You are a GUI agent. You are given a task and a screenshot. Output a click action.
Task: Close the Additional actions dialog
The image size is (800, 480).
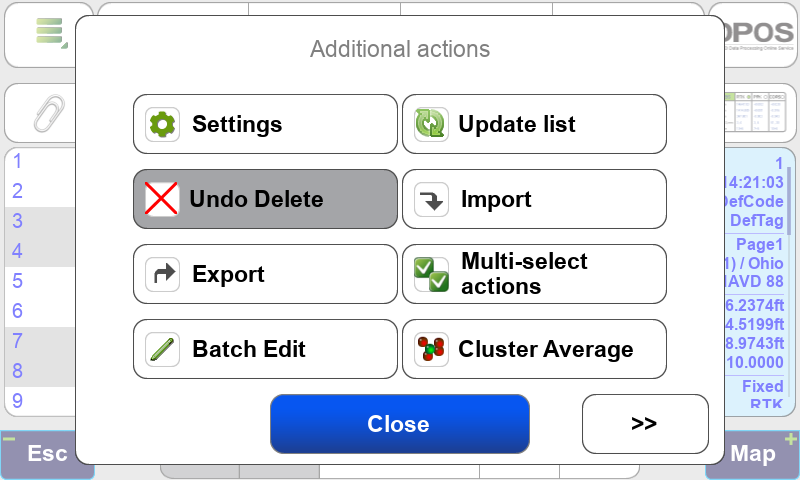point(399,423)
